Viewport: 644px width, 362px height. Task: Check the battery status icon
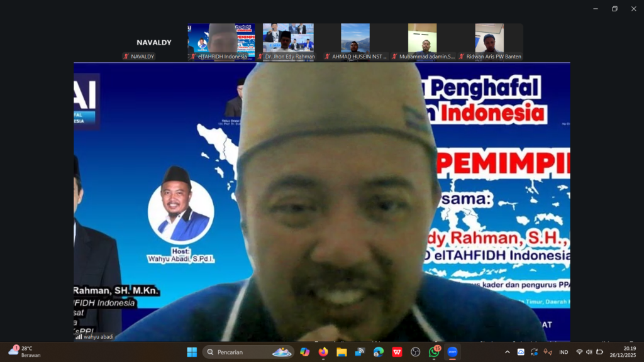pos(599,352)
